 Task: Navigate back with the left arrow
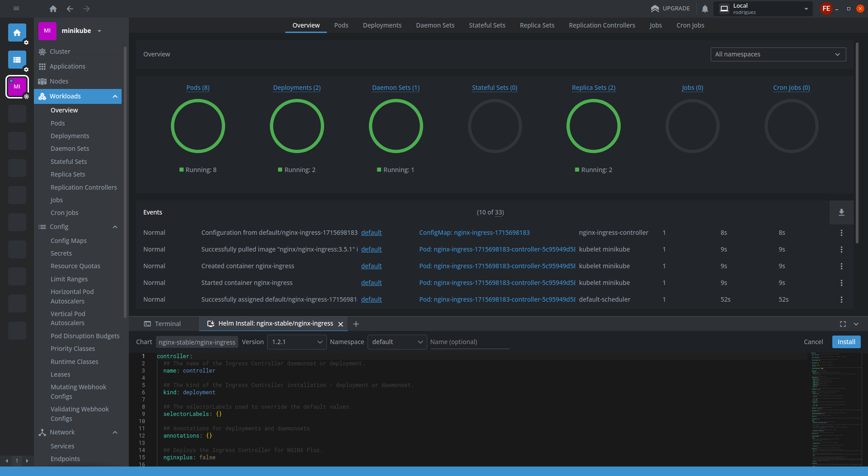pyautogui.click(x=70, y=9)
